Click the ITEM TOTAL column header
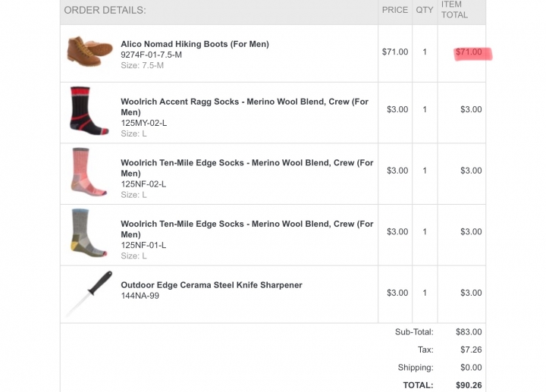The height and width of the screenshot is (392, 546). click(454, 10)
